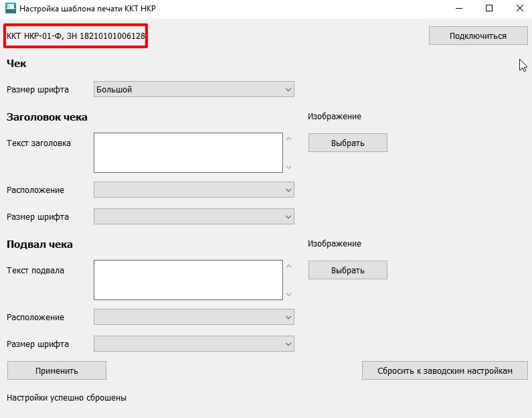
Task: Choose a header image with the Выбрать button
Action: click(348, 143)
